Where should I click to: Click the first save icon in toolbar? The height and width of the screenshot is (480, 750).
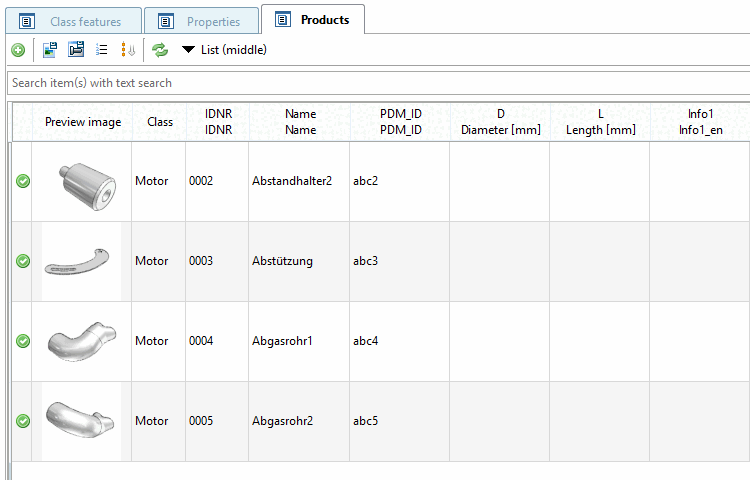point(49,50)
